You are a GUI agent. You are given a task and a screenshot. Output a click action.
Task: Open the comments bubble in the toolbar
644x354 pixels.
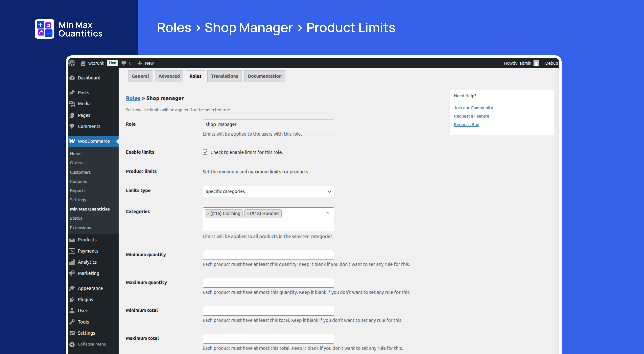point(124,63)
